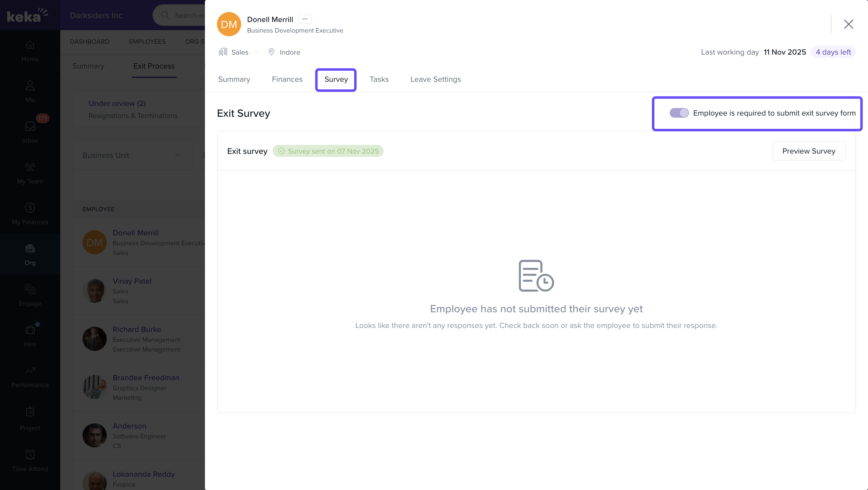The height and width of the screenshot is (490, 868).
Task: Open the Performance sidebar icon
Action: (x=30, y=371)
